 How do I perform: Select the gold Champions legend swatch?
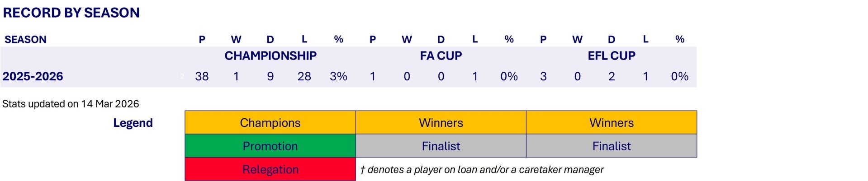click(270, 123)
